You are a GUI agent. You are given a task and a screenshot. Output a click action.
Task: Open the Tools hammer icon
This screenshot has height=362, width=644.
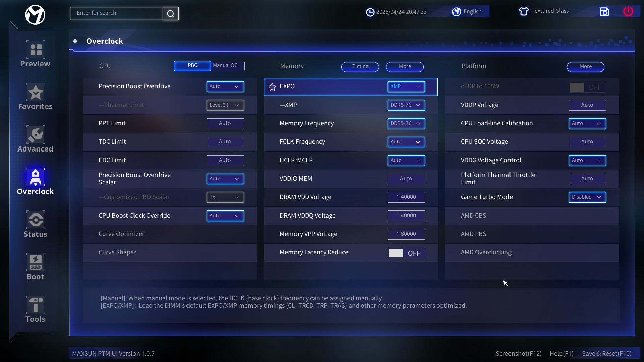coord(36,305)
